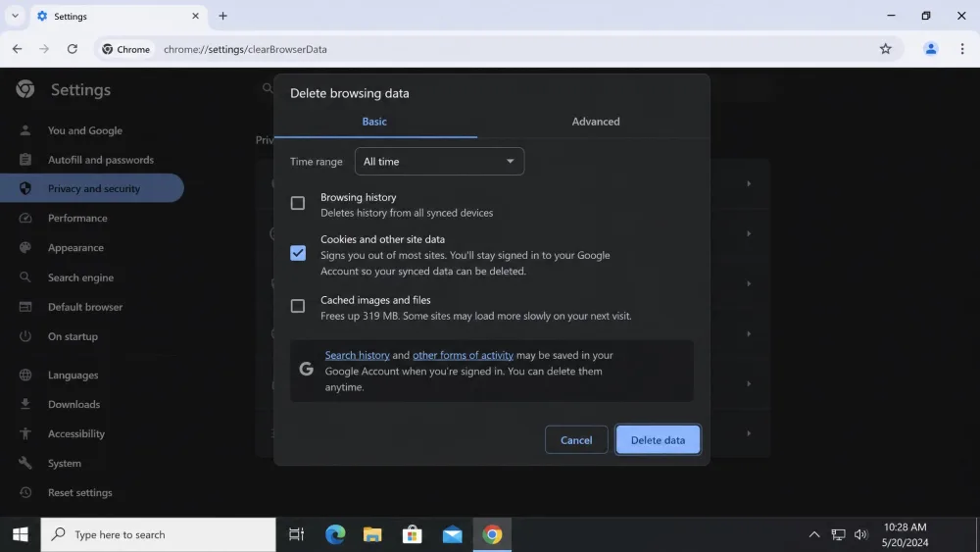Close the Settings tab
The image size is (980, 552).
pyautogui.click(x=195, y=16)
